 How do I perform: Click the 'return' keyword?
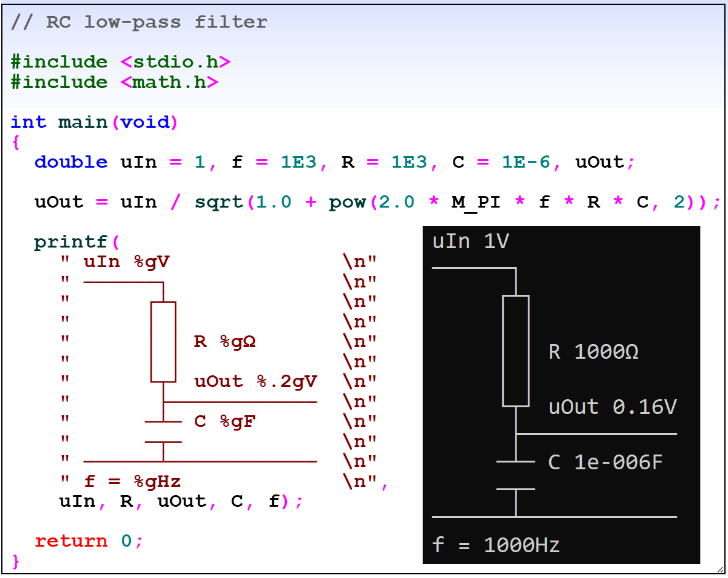coord(71,541)
